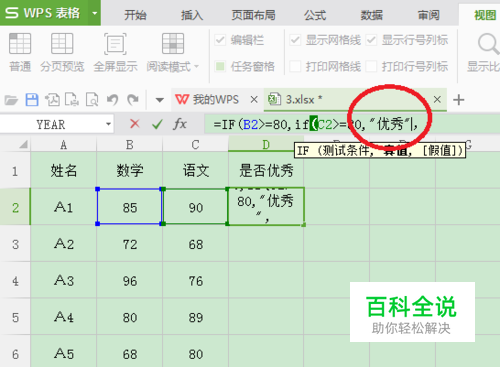500x367 pixels.
Task: Select row 1 header
Action: click(15, 171)
